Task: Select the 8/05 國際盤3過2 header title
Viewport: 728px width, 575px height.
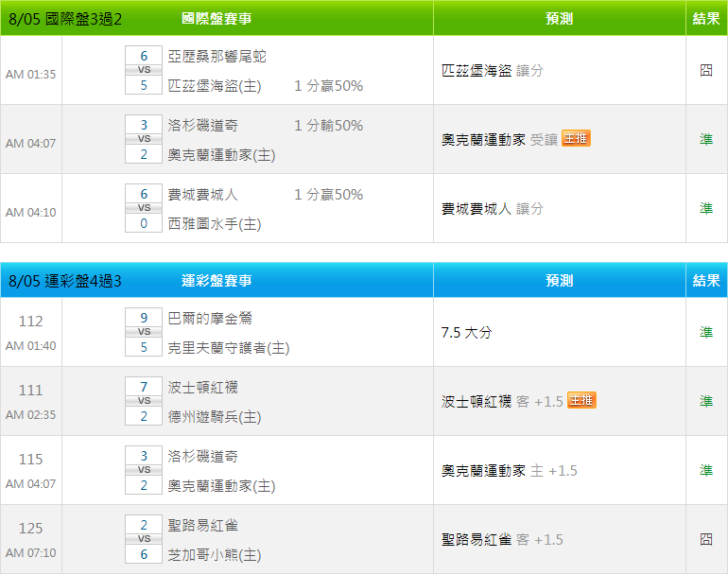Action: click(65, 19)
